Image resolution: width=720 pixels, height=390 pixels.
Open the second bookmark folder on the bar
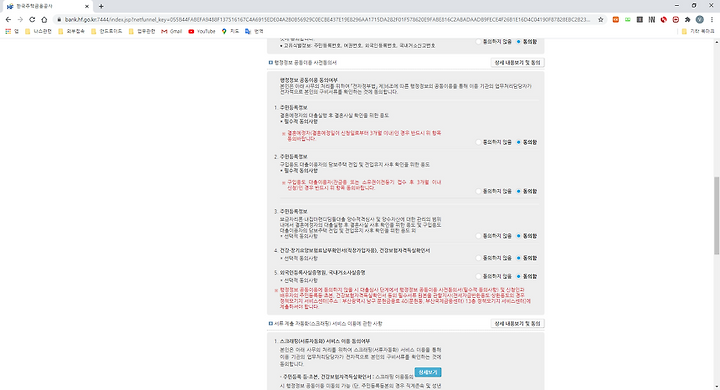click(x=73, y=32)
